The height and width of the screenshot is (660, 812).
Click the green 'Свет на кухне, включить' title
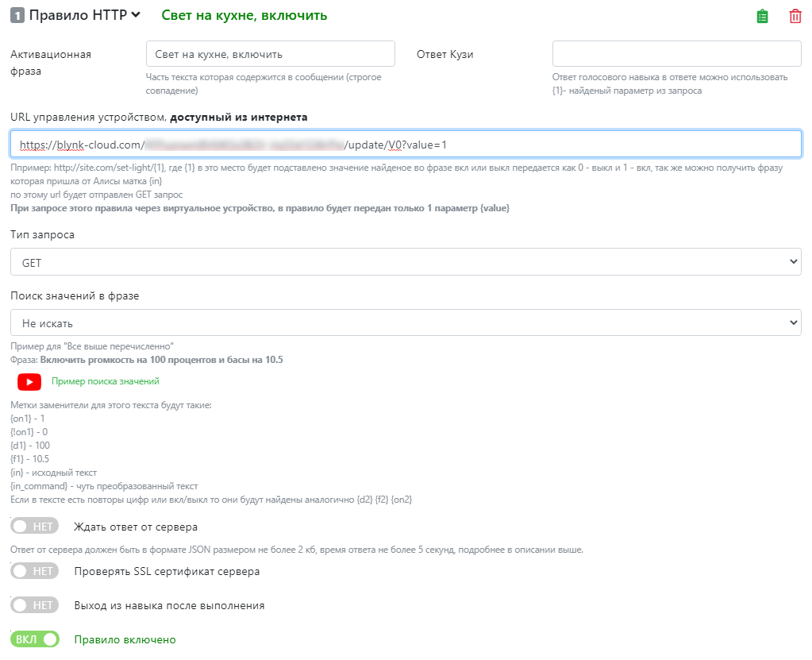coord(244,15)
